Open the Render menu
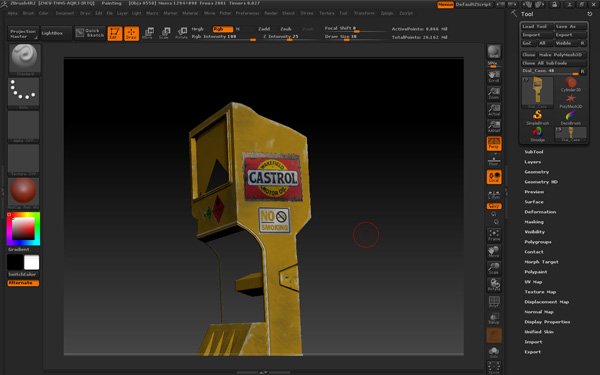 pos(271,13)
